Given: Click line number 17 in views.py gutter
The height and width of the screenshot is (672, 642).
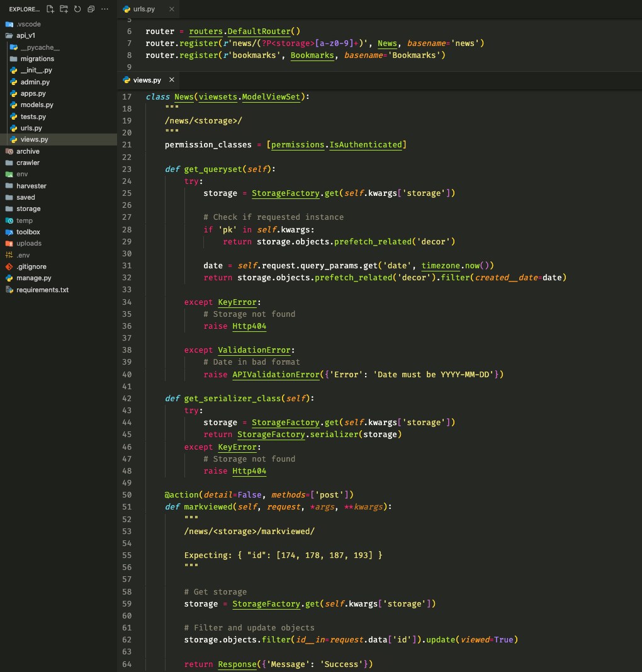Looking at the screenshot, I should 127,97.
